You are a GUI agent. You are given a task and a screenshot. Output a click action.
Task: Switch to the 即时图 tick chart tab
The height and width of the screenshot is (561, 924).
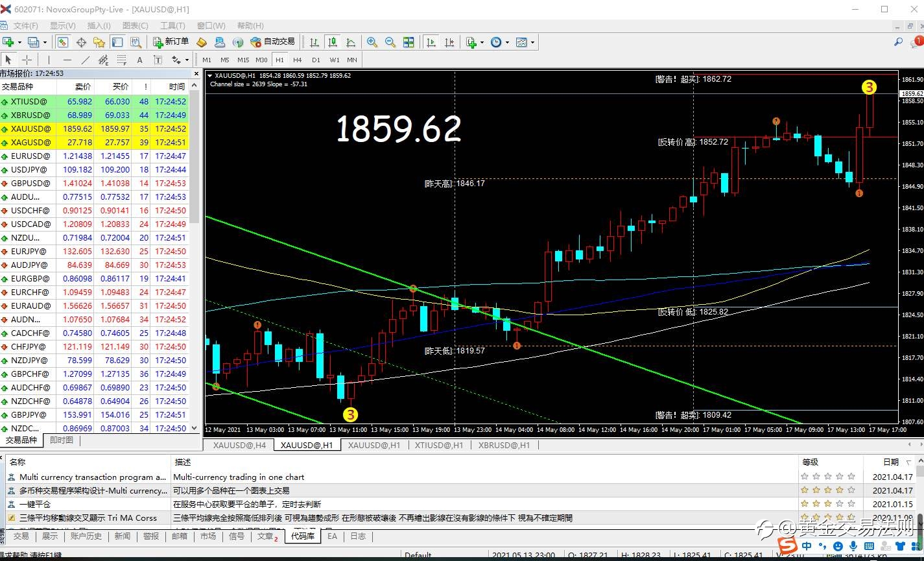pyautogui.click(x=61, y=440)
